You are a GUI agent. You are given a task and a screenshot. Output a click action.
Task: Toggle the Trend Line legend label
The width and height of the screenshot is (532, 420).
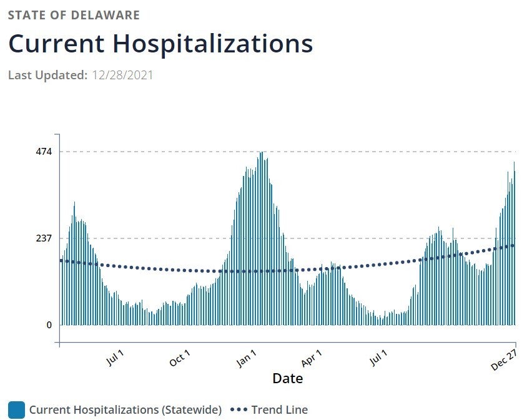[279, 410]
